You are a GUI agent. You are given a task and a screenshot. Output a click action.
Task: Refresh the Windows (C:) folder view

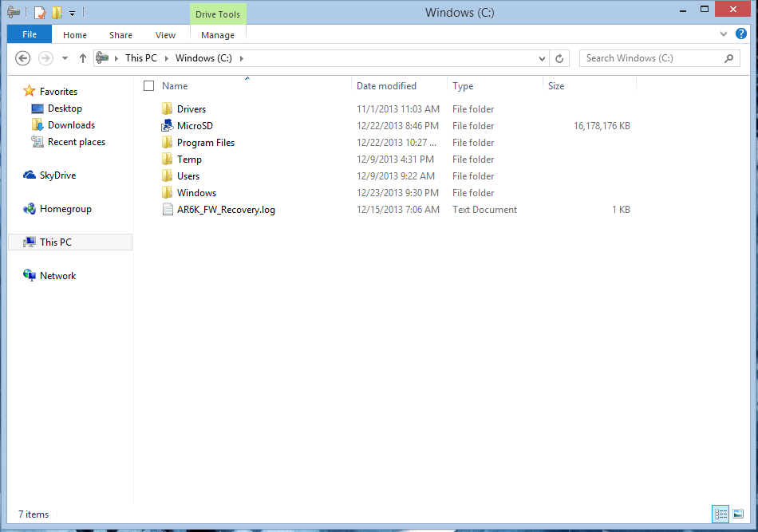coord(560,58)
